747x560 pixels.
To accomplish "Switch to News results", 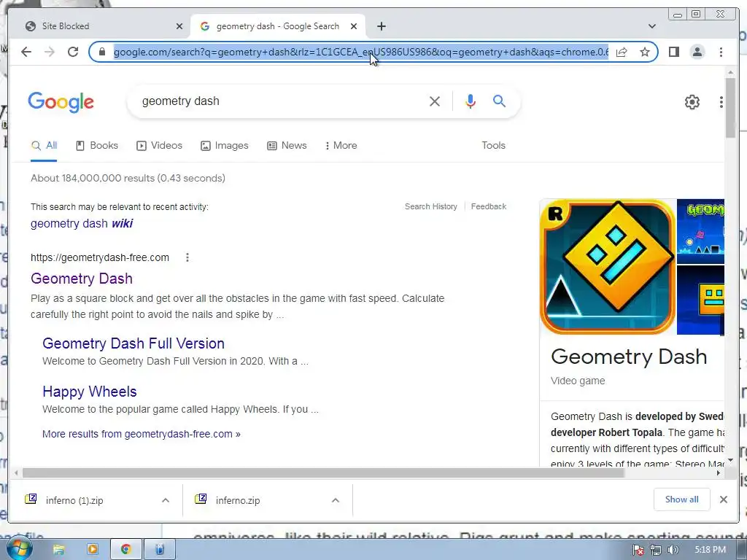I will pyautogui.click(x=287, y=146).
